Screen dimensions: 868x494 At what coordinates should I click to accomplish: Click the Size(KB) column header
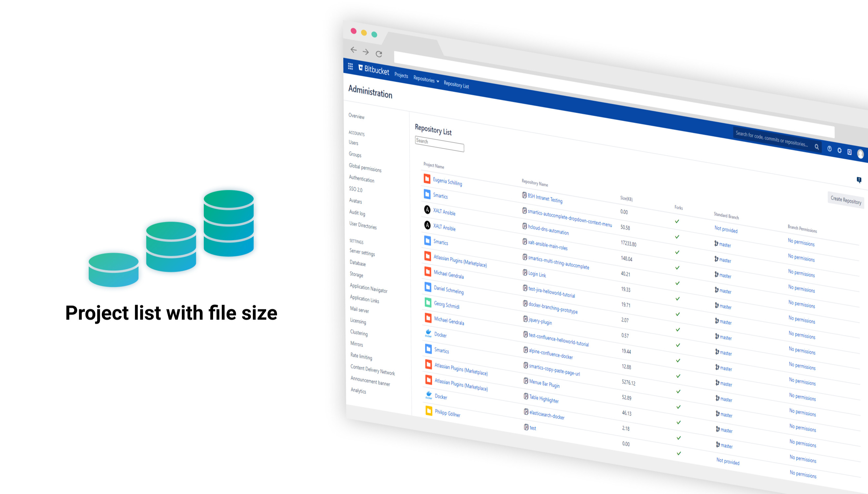(x=626, y=199)
